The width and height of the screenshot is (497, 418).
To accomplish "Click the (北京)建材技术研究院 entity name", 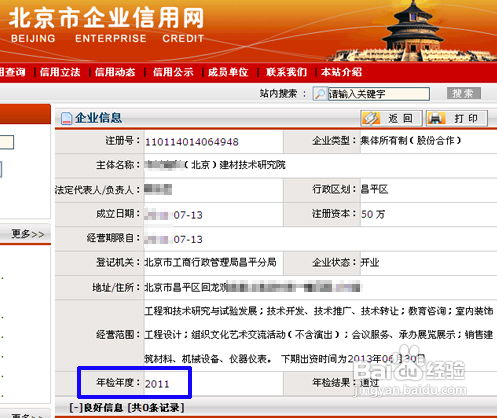I will (x=235, y=165).
